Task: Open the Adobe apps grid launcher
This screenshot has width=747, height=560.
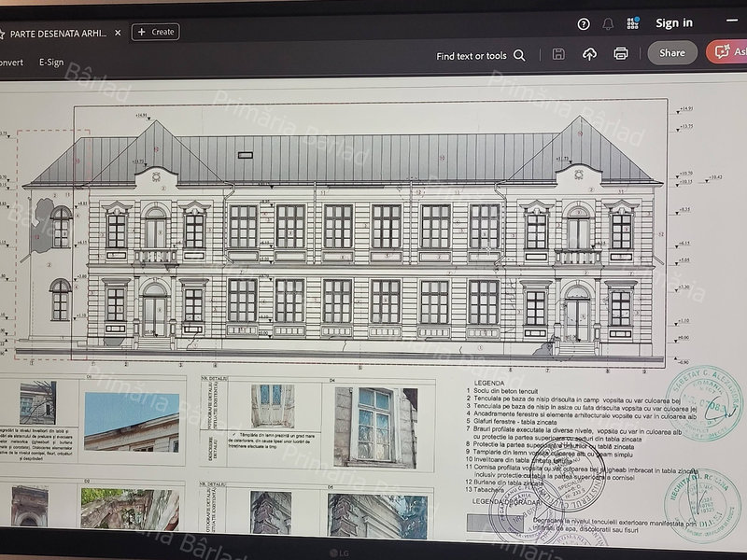Action: (x=632, y=23)
